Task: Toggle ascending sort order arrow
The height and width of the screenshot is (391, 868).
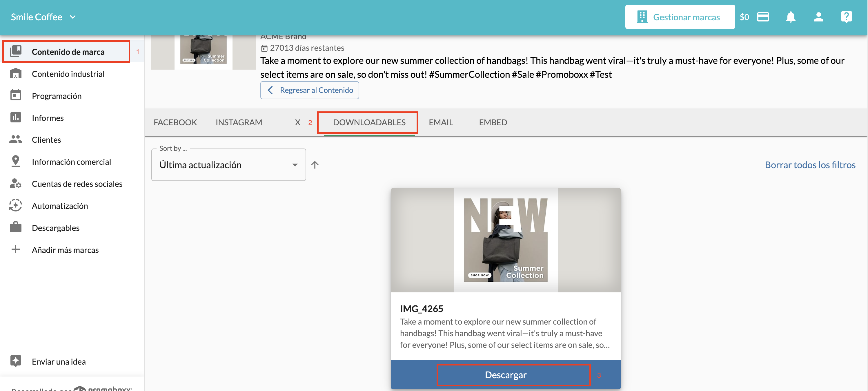Action: 315,164
